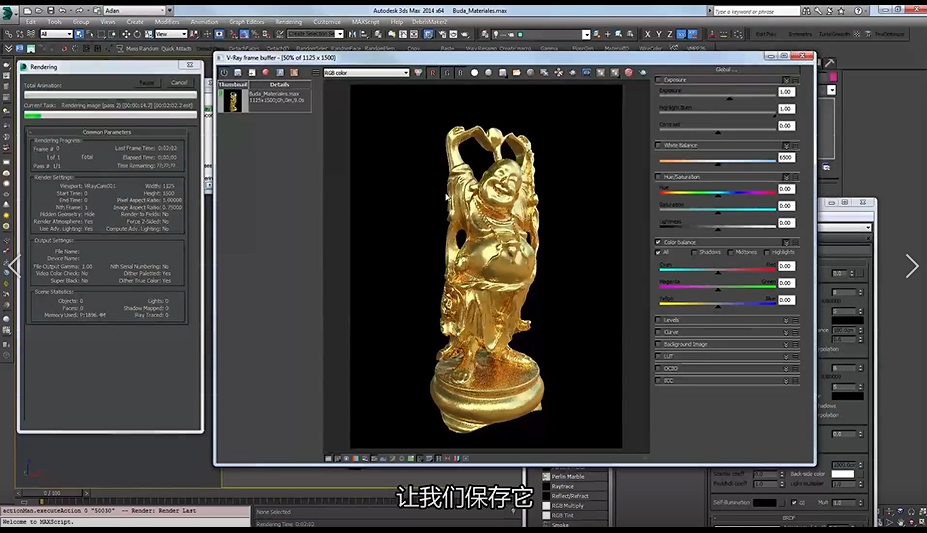Image resolution: width=927 pixels, height=533 pixels.
Task: Check the Shadows checkbox
Action: click(x=694, y=252)
